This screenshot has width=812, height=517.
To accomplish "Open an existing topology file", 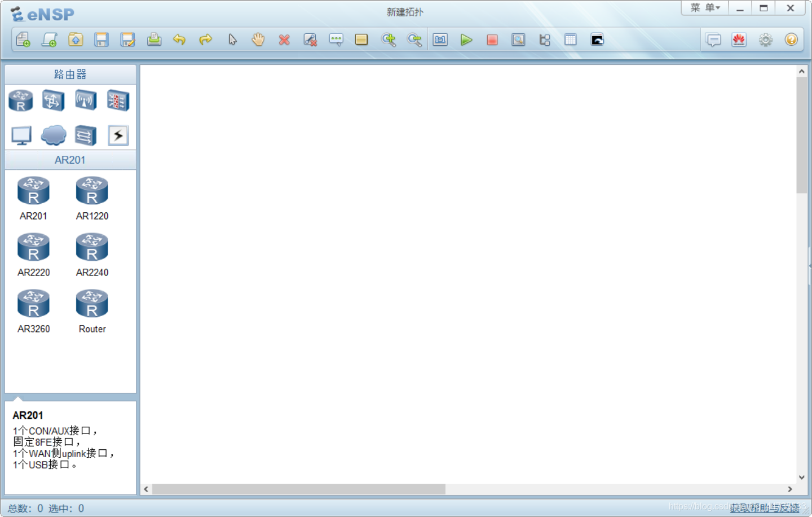I will click(76, 40).
